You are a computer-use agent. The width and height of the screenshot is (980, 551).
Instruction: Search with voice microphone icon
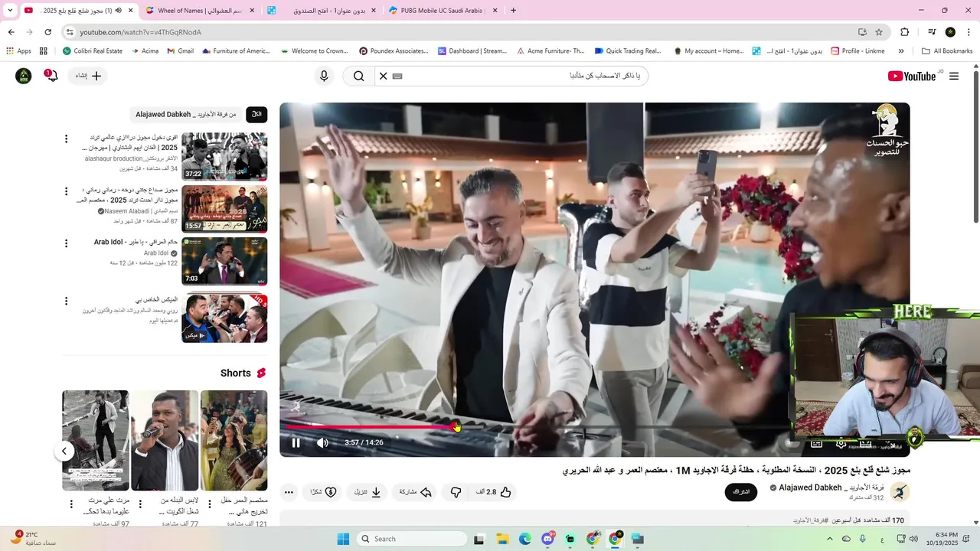[324, 76]
